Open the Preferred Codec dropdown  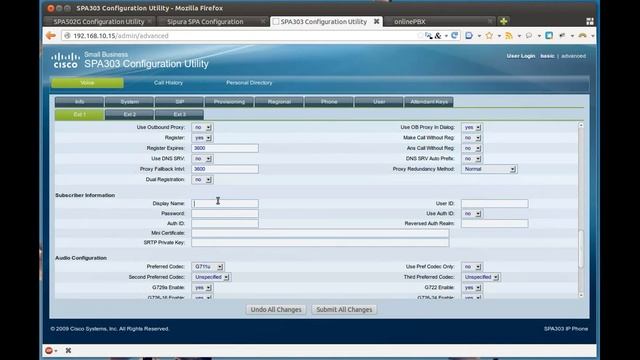click(207, 267)
